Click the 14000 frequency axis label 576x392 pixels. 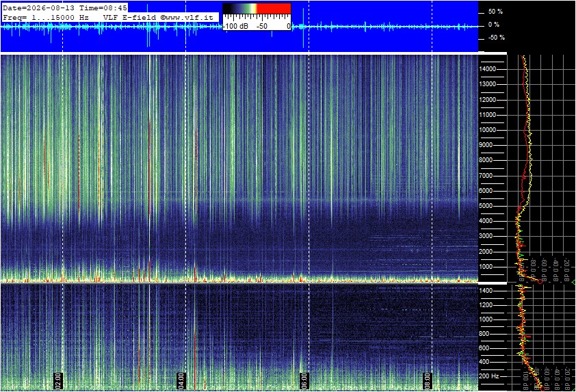click(x=487, y=69)
